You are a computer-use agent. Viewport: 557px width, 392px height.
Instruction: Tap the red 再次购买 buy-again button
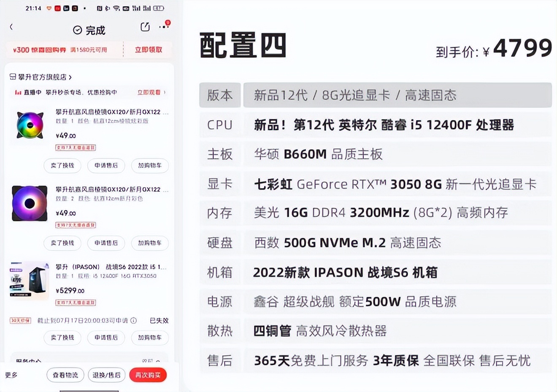pyautogui.click(x=148, y=375)
